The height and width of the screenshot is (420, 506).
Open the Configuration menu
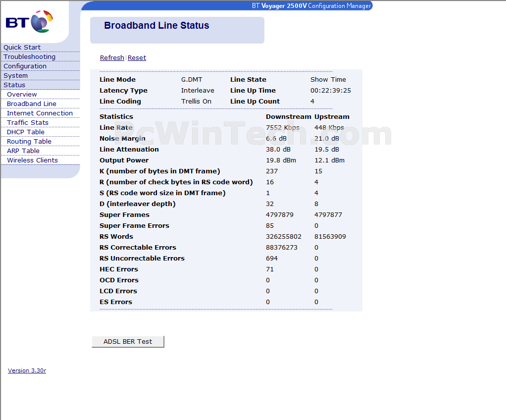click(x=25, y=66)
